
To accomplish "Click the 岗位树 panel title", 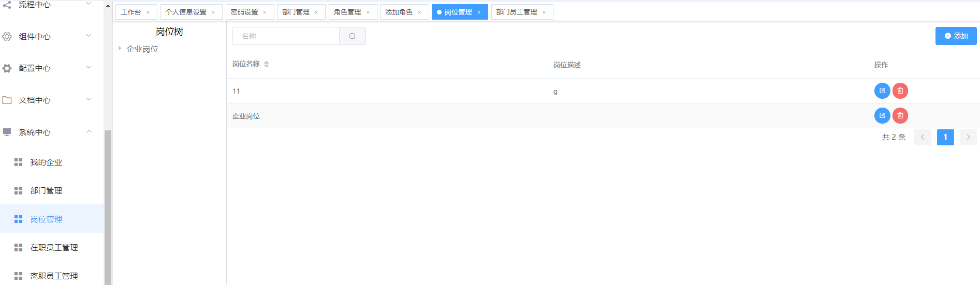I will [169, 32].
